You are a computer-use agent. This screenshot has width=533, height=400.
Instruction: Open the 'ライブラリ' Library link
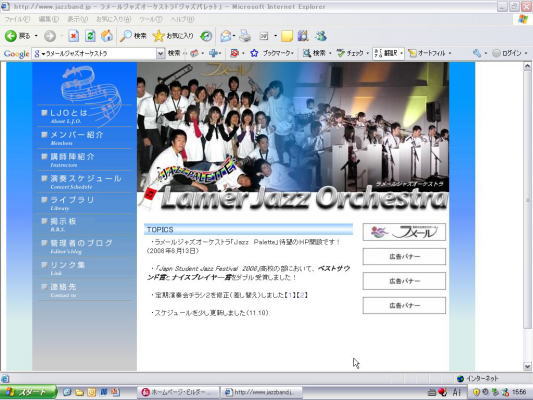(x=68, y=203)
